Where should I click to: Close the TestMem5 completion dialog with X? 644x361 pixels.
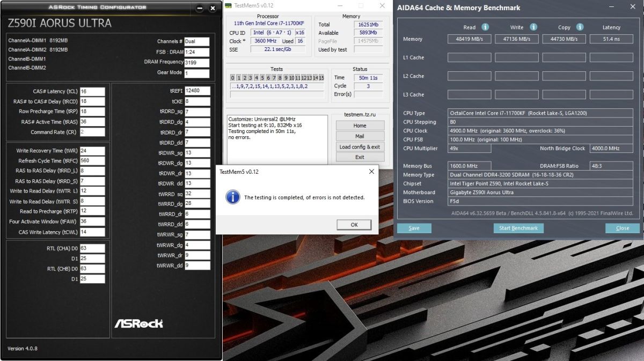point(371,172)
